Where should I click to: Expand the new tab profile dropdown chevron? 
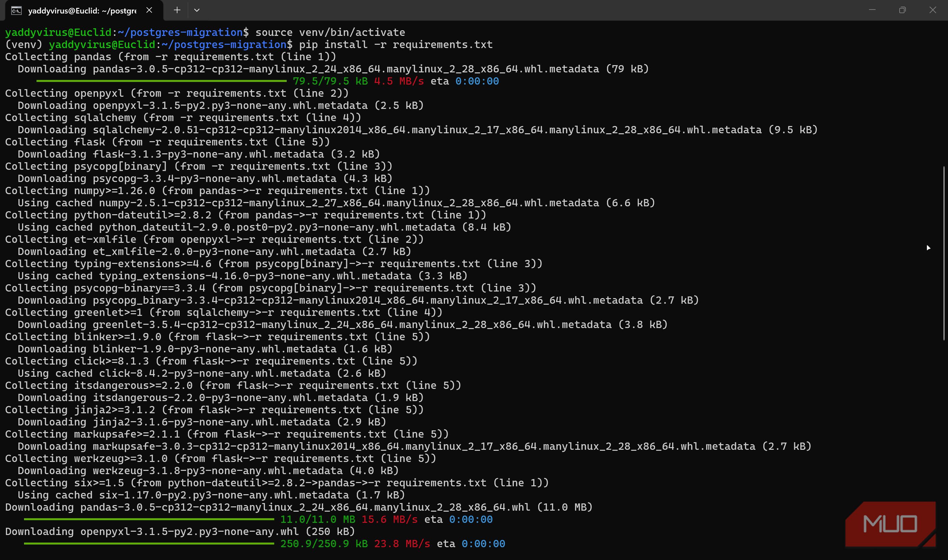click(197, 10)
